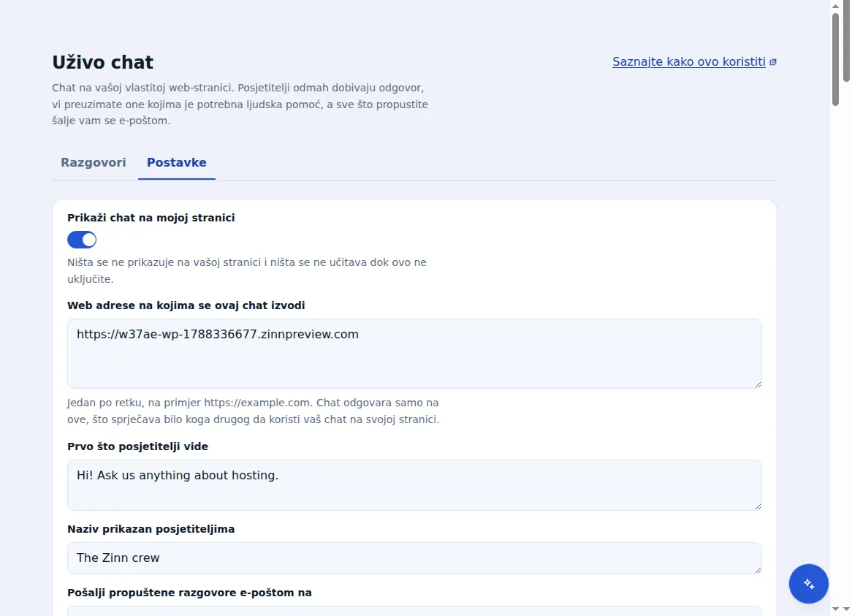Click the external-link icon beside Saznajte kako ovo koristiti
Image resolution: width=852 pixels, height=616 pixels.
pos(773,62)
